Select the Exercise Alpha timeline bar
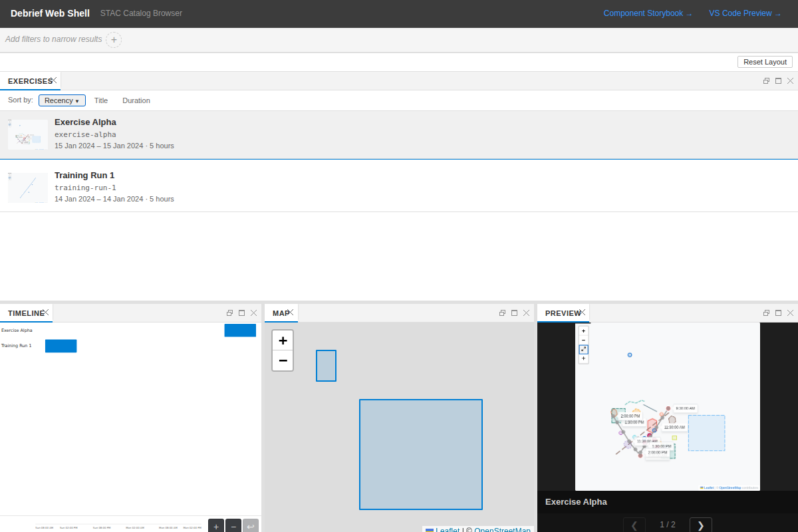798x532 pixels. (x=240, y=330)
